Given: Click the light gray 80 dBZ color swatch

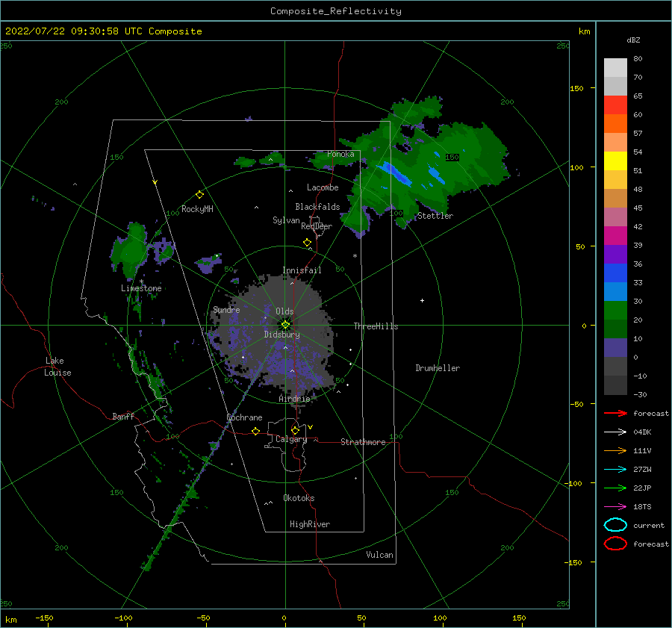Looking at the screenshot, I should pyautogui.click(x=615, y=67).
